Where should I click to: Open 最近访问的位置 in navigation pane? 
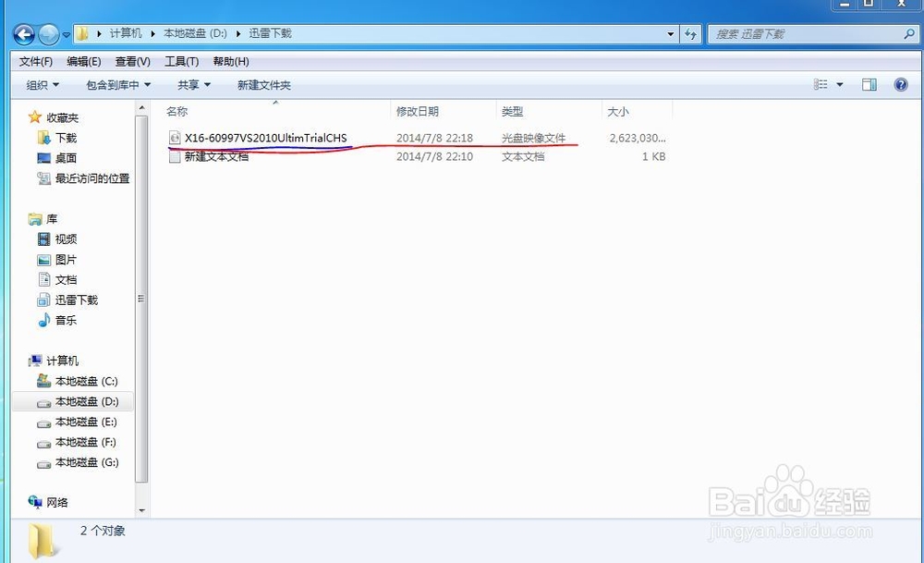click(x=91, y=178)
